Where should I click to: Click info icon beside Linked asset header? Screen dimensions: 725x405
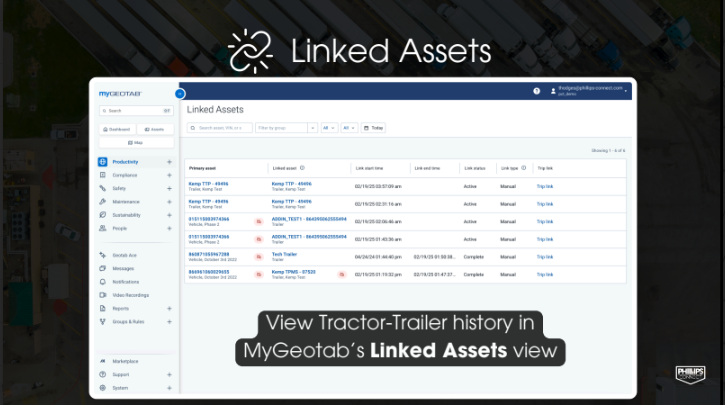(x=302, y=168)
